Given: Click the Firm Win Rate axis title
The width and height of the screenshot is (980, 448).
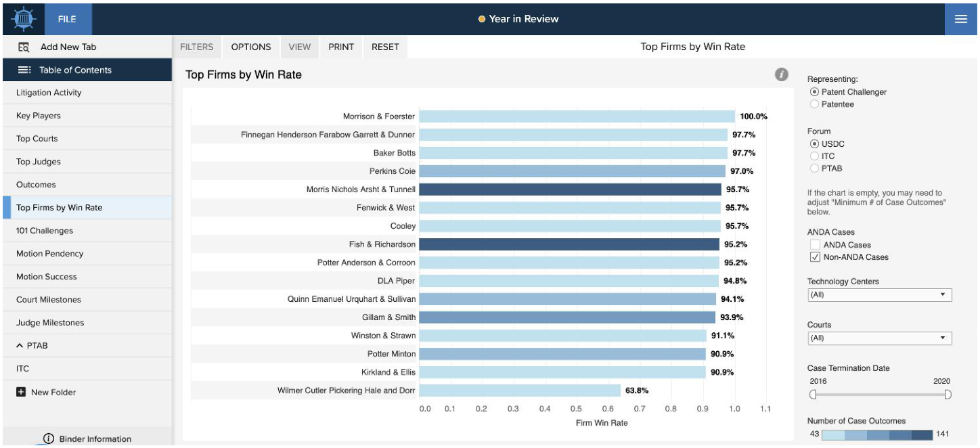Looking at the screenshot, I should click(x=602, y=423).
